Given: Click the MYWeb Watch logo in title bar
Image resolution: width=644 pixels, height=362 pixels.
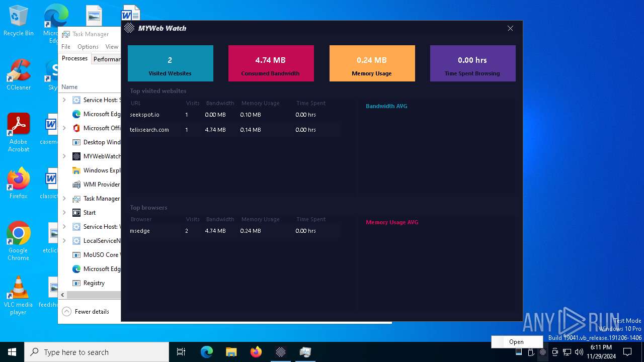Looking at the screenshot, I should 129,28.
